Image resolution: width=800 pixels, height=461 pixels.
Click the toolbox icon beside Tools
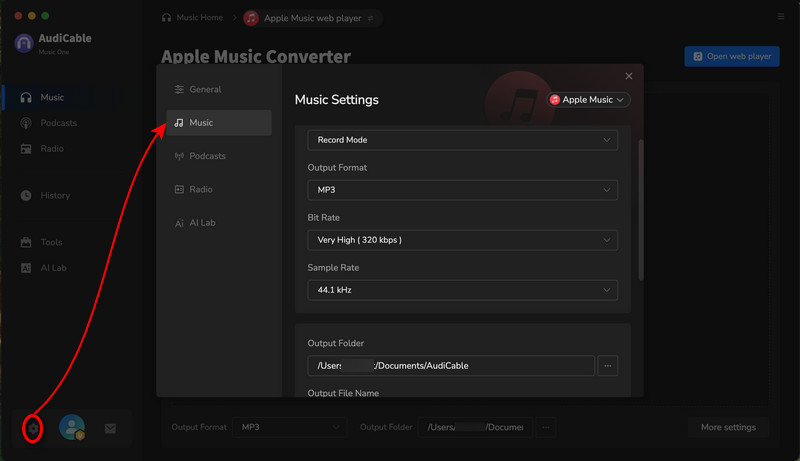point(26,242)
